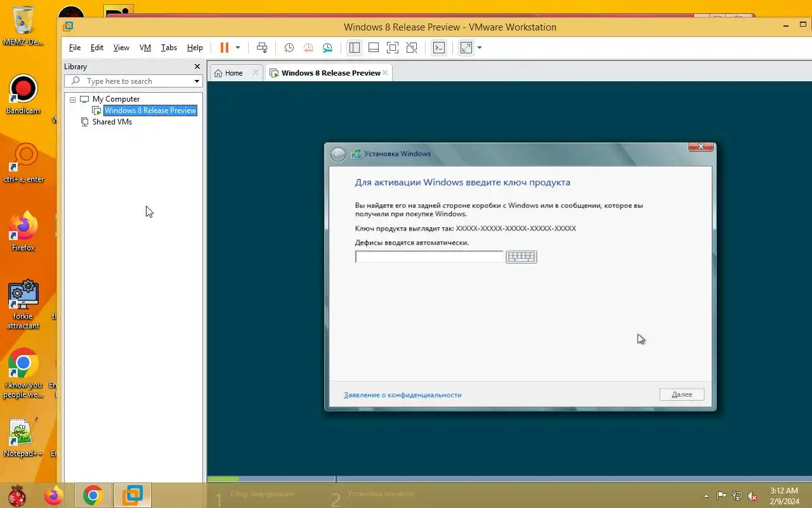This screenshot has height=508, width=812.
Task: Send Ctrl+Alt+Del to the virtual machine
Action: tap(262, 48)
